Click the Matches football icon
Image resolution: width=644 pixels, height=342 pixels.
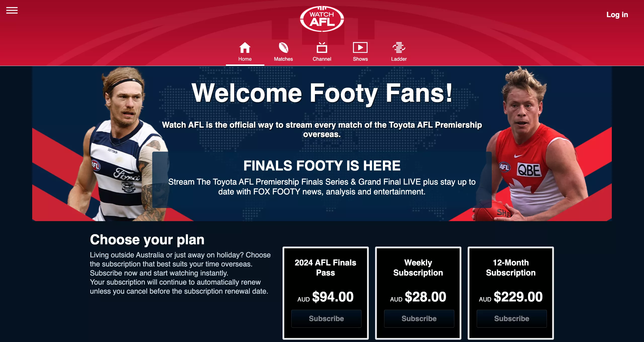point(283,48)
